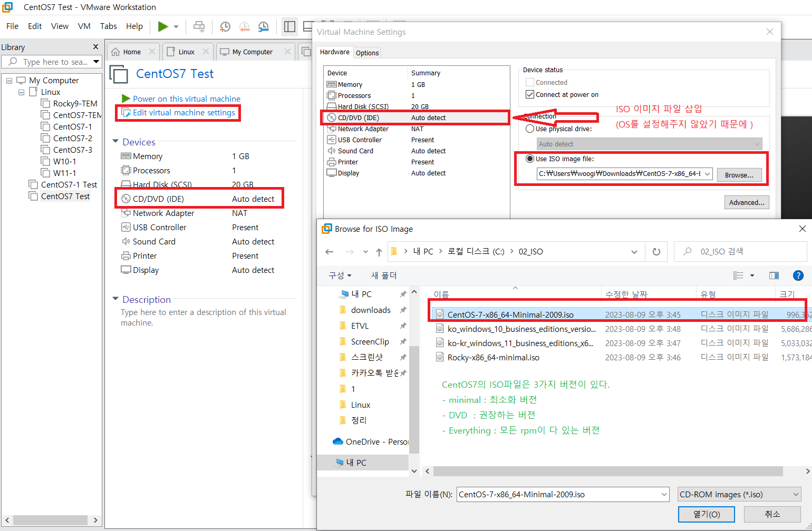Click the Sound Card icon in Devices list

coord(126,241)
